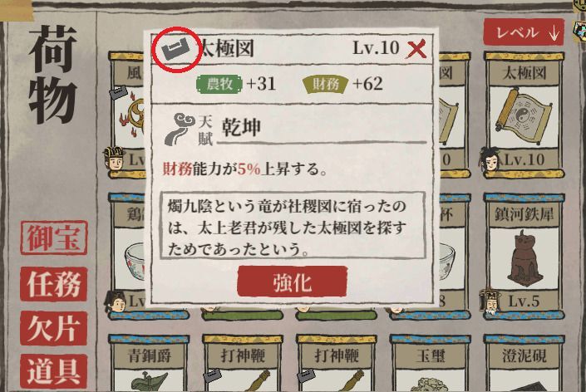Click the lock icon beside 太極図 title

pyautogui.click(x=177, y=49)
